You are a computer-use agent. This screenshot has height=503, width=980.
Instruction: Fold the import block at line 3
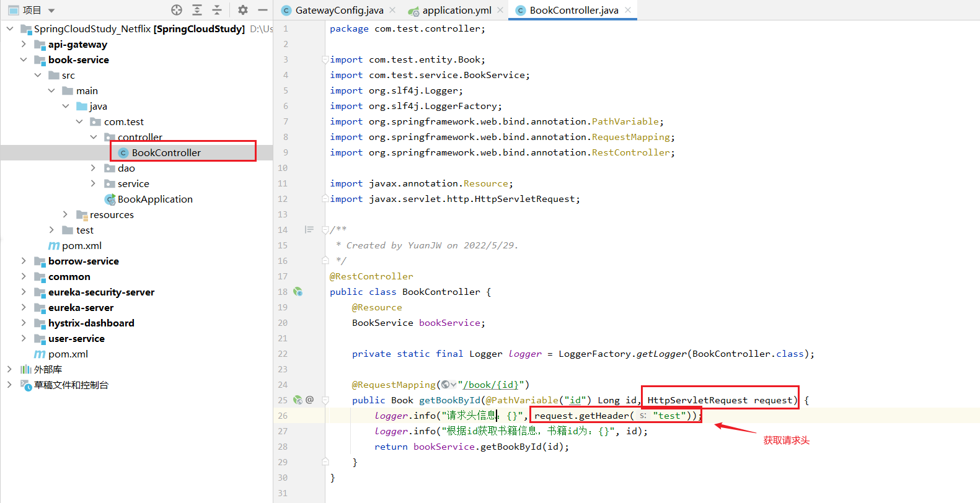pyautogui.click(x=325, y=59)
